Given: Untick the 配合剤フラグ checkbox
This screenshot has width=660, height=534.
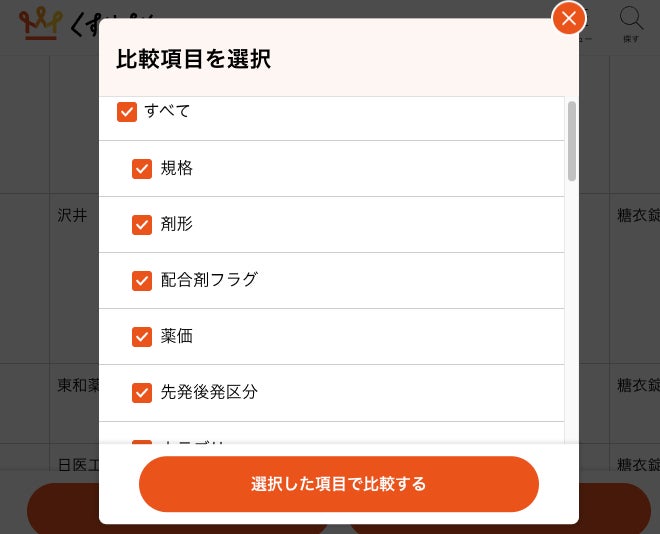Looking at the screenshot, I should tap(142, 281).
